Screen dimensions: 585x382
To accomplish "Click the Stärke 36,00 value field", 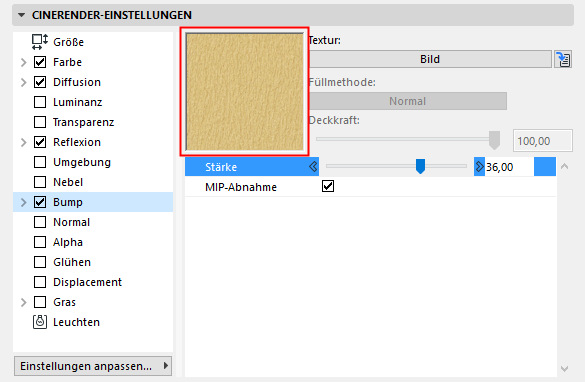I will [509, 167].
